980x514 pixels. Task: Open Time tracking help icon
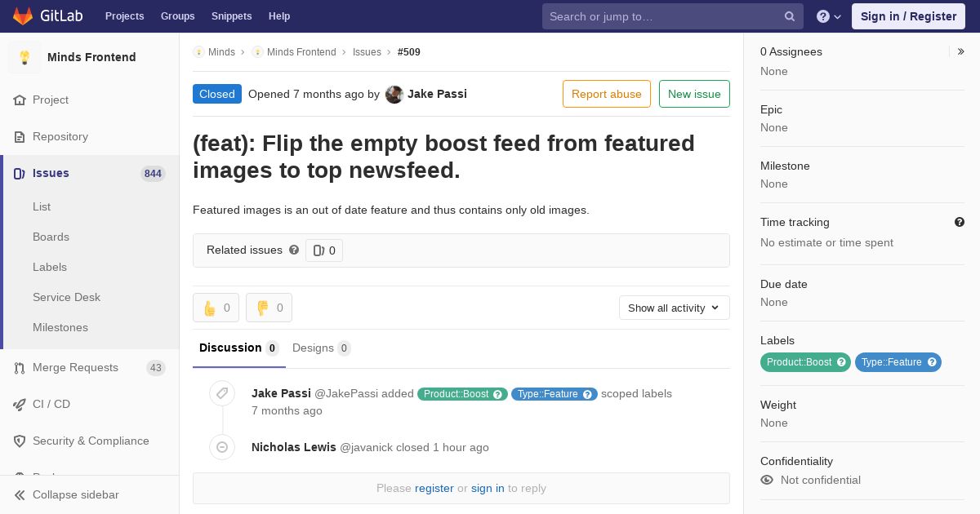(960, 222)
